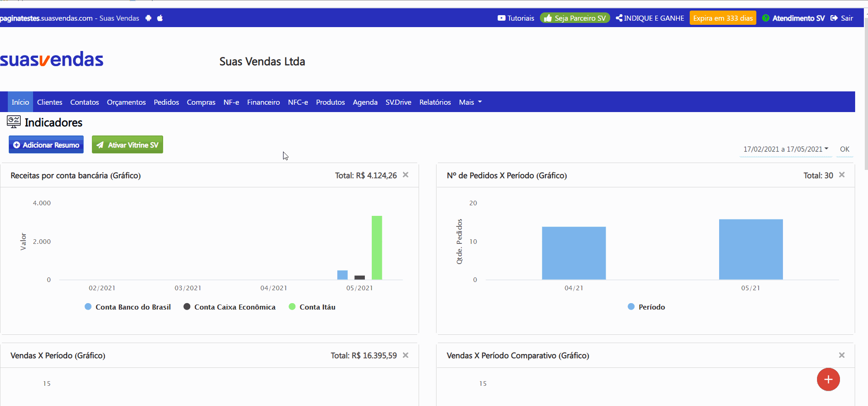Click the Apple app icon in the top bar
Image resolution: width=868 pixels, height=406 pixels.
160,18
